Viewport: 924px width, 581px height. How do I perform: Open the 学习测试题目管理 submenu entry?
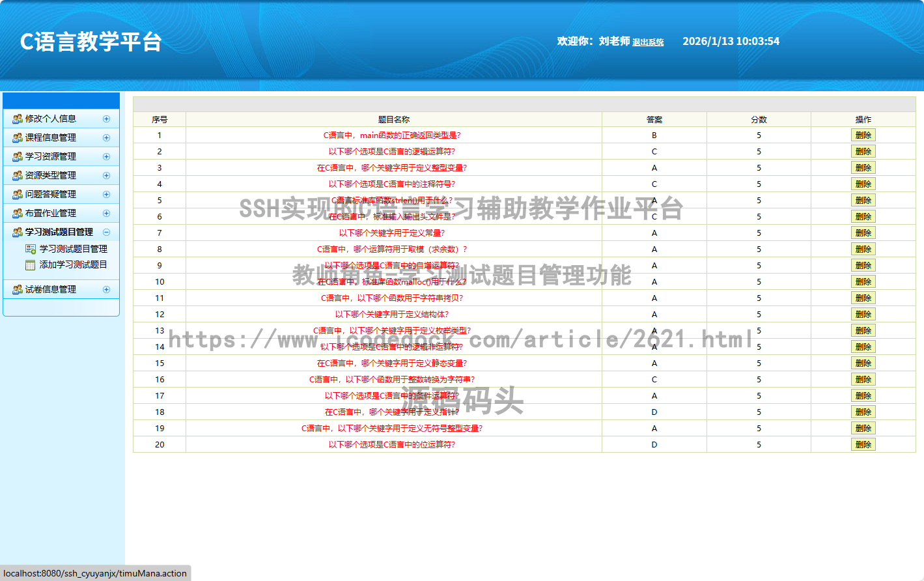(x=72, y=248)
